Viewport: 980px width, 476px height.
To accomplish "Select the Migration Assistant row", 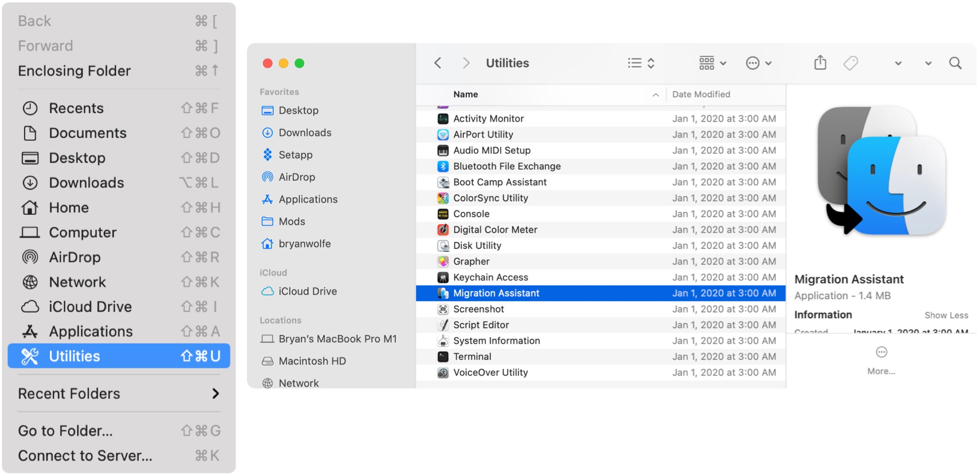I will coord(601,293).
